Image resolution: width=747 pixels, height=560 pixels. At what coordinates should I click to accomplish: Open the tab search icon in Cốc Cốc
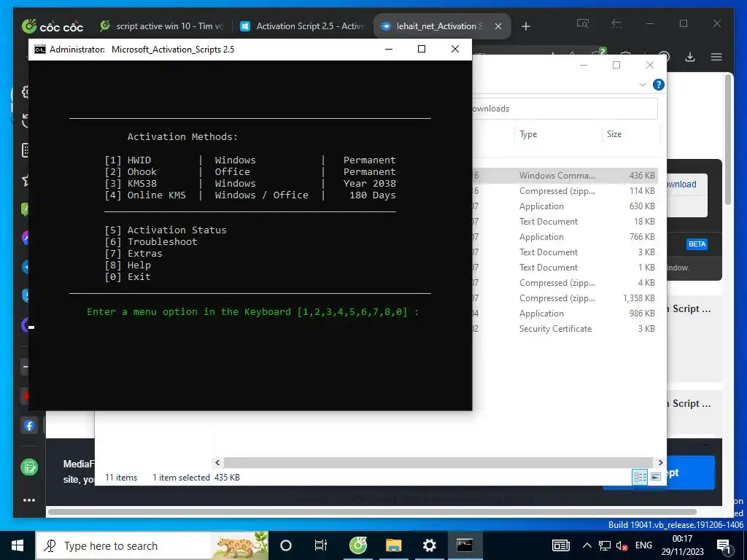583,23
